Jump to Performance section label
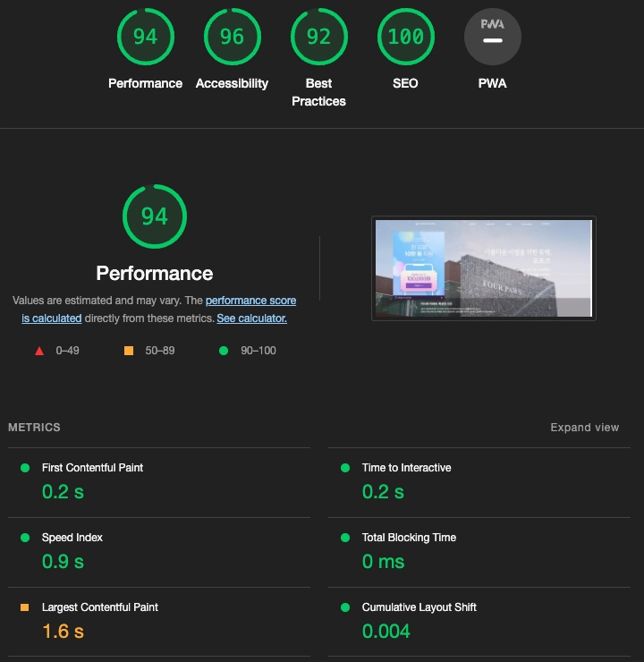 [x=145, y=83]
